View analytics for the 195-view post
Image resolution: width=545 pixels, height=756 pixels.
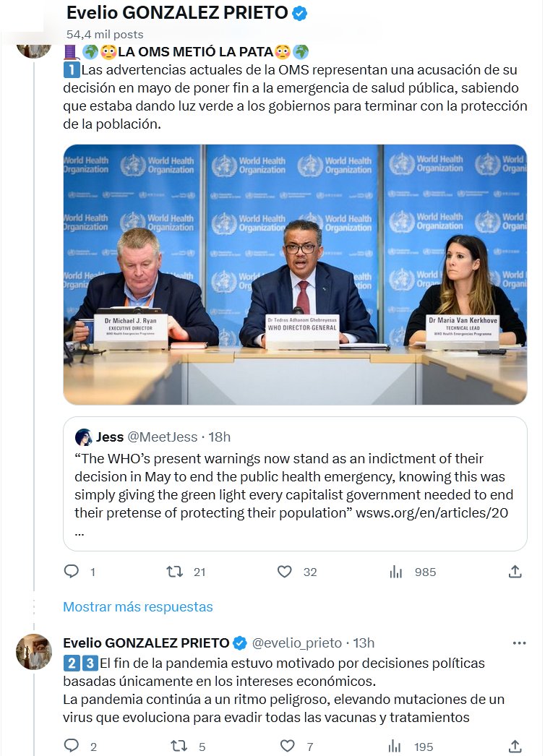click(x=395, y=745)
